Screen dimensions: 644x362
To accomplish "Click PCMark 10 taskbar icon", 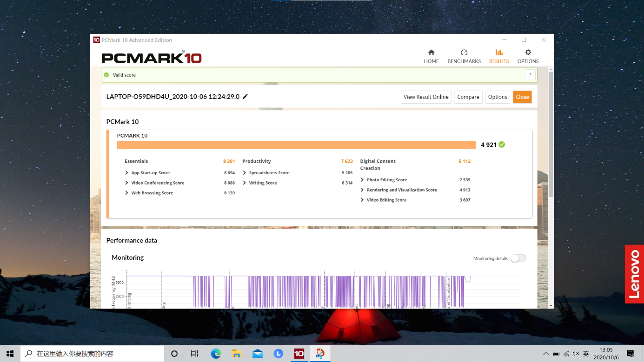I will 299,354.
